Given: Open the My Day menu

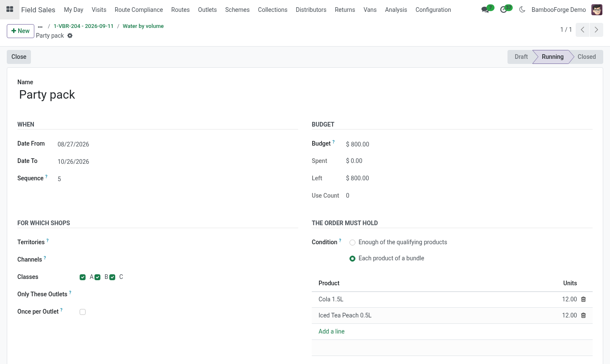Looking at the screenshot, I should 74,10.
